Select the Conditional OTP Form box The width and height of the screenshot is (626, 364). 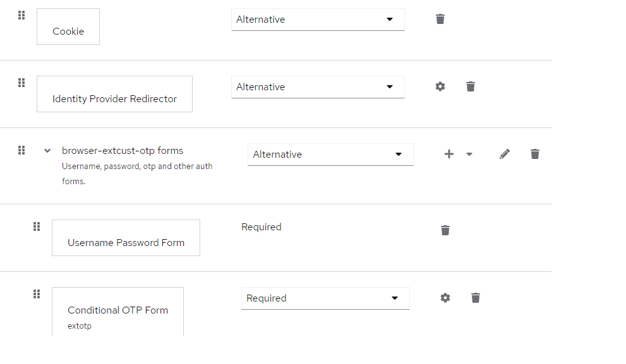pos(117,312)
